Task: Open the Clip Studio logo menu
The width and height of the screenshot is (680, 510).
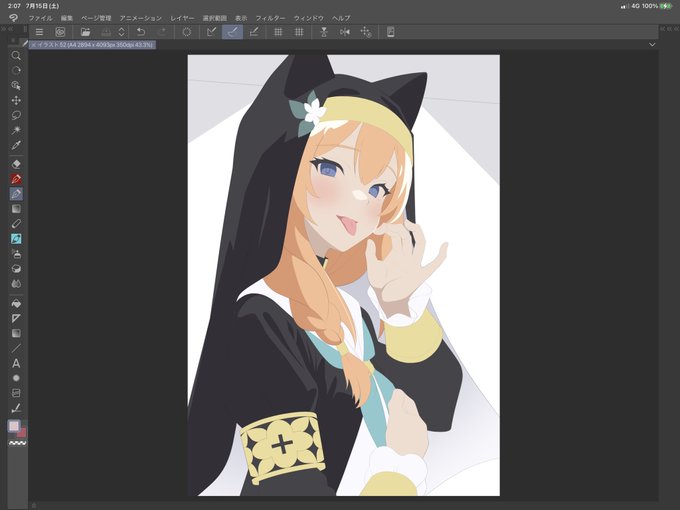Action: pos(13,18)
